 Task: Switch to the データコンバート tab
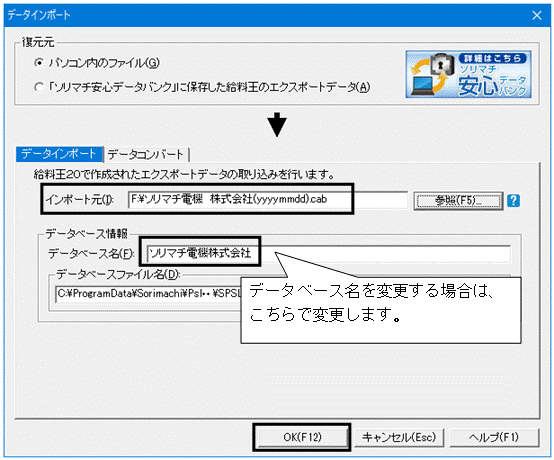pyautogui.click(x=146, y=155)
